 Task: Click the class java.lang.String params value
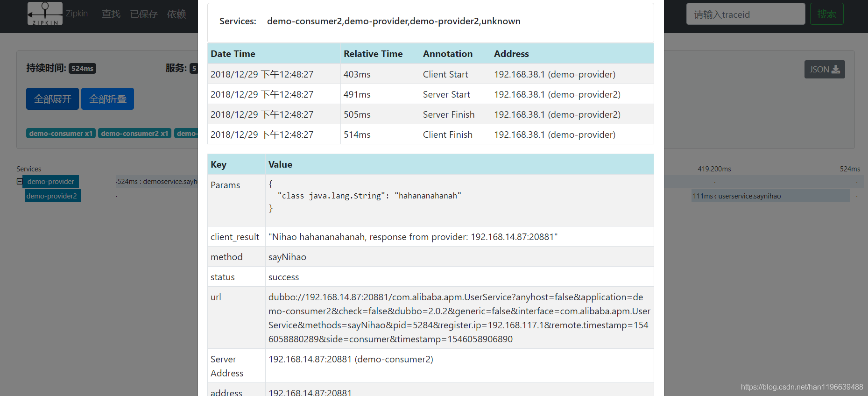click(x=369, y=196)
